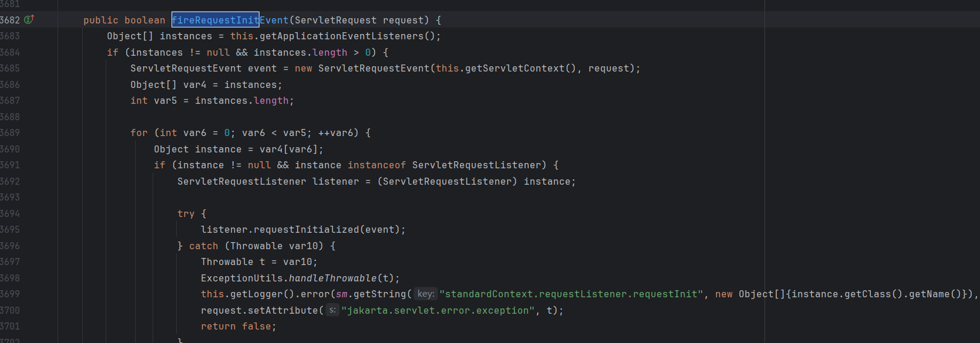Image resolution: width=980 pixels, height=343 pixels.
Task: Click line number 3694 beside the try statement
Action: point(10,213)
